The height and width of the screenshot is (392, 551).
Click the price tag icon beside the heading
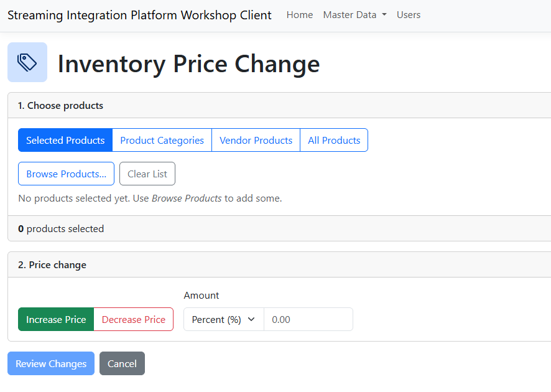27,62
